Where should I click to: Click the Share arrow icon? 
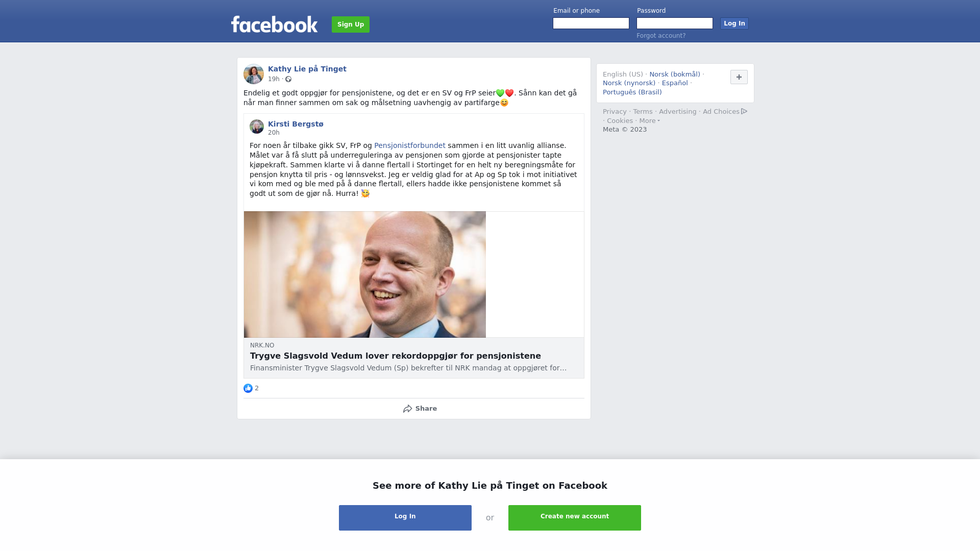point(407,409)
